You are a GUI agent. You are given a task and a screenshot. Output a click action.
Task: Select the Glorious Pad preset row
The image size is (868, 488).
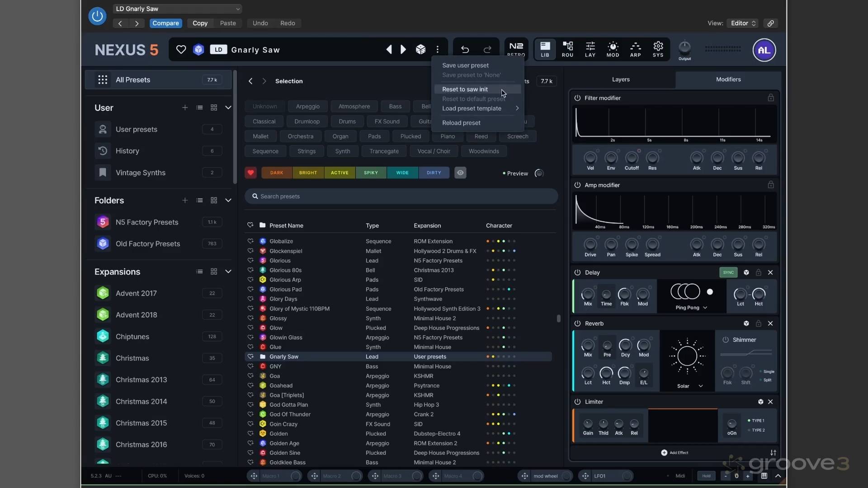pyautogui.click(x=398, y=290)
